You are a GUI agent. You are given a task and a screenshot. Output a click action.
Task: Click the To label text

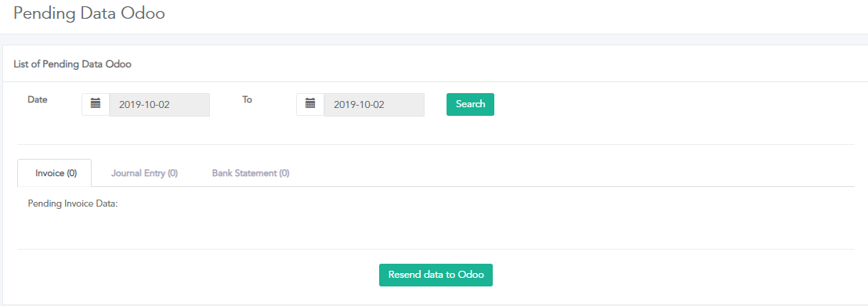[247, 99]
